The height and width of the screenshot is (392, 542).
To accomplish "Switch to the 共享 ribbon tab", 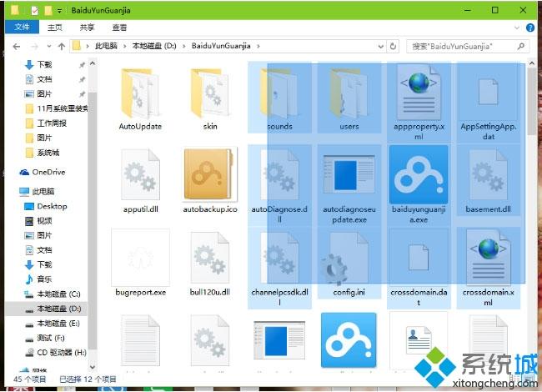I will (x=87, y=28).
